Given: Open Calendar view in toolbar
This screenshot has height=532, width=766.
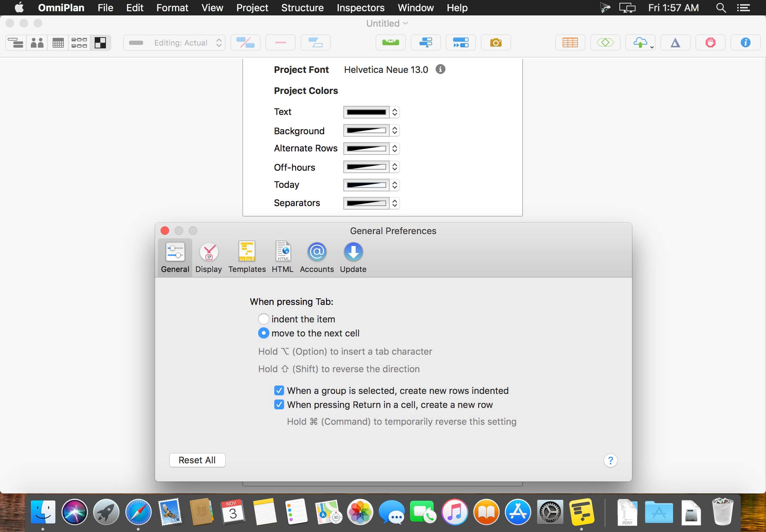Looking at the screenshot, I should pos(58,43).
